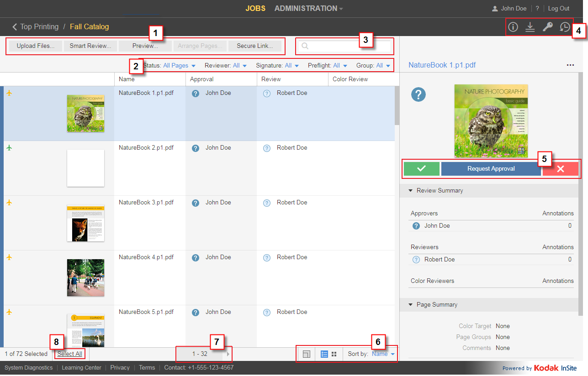The height and width of the screenshot is (376, 588).
Task: Open the ADMINISTRATION menu
Action: click(308, 8)
